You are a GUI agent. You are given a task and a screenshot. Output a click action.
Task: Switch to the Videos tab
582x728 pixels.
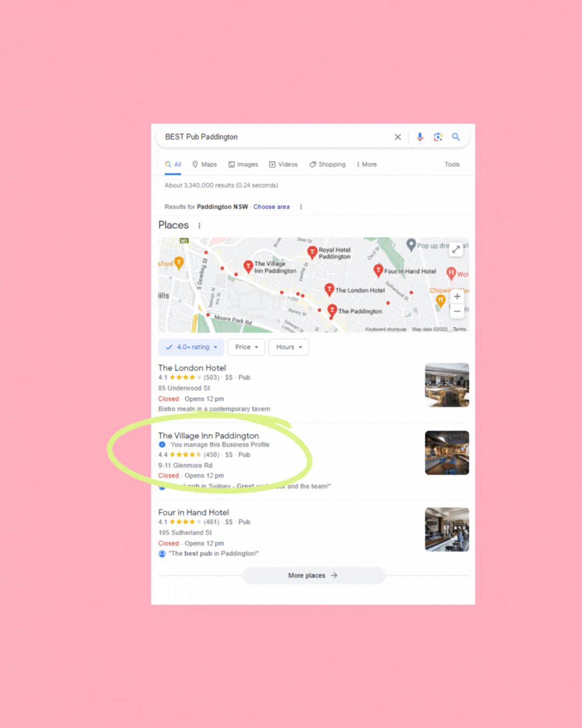pos(283,164)
